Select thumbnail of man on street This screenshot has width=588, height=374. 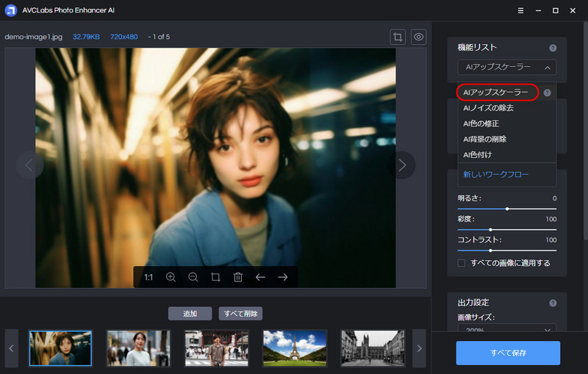pyautogui.click(x=216, y=348)
